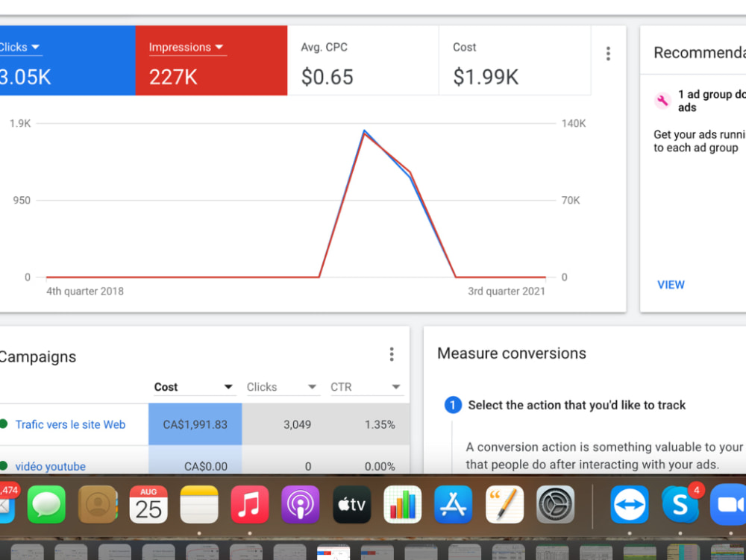This screenshot has height=560, width=746.
Task: Open Numbers from the dock
Action: (x=403, y=504)
